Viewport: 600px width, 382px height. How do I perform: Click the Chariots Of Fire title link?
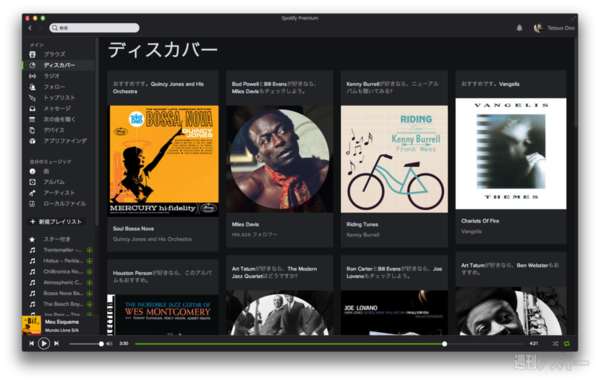(x=480, y=221)
